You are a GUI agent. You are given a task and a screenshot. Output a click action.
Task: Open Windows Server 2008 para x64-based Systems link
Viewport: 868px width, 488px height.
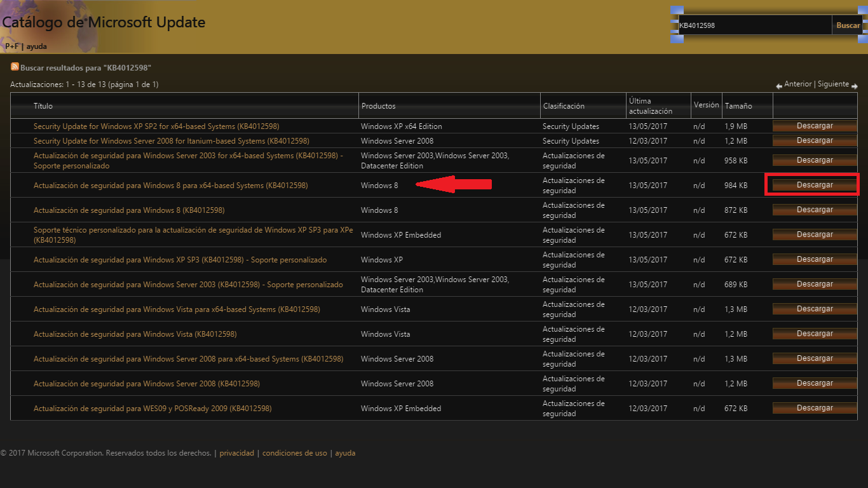(188, 359)
